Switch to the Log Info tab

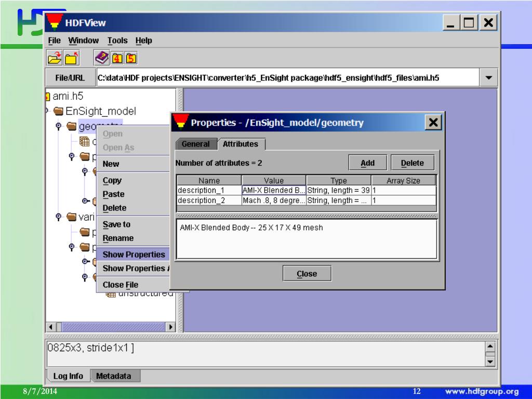coord(68,376)
